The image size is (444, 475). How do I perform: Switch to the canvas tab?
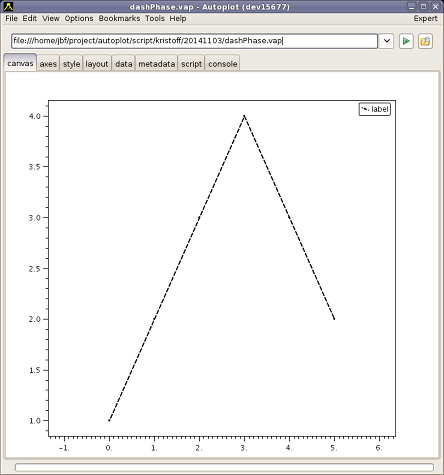[20, 63]
